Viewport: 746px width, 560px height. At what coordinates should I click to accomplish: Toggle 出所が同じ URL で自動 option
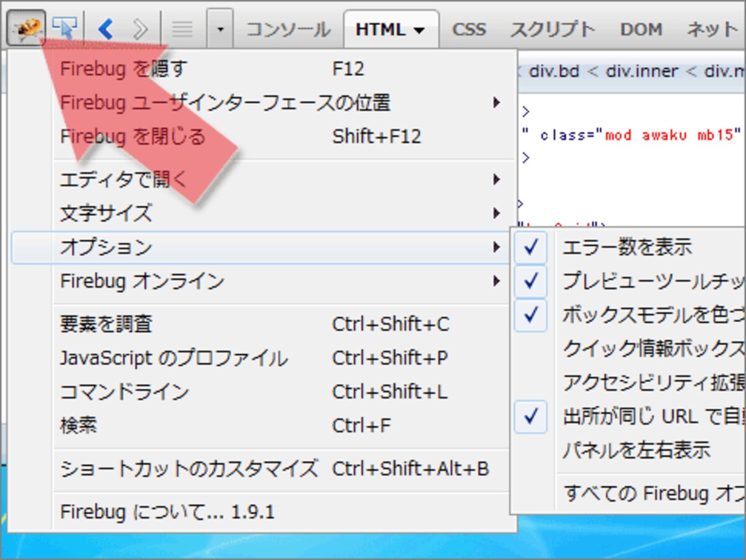pyautogui.click(x=629, y=416)
